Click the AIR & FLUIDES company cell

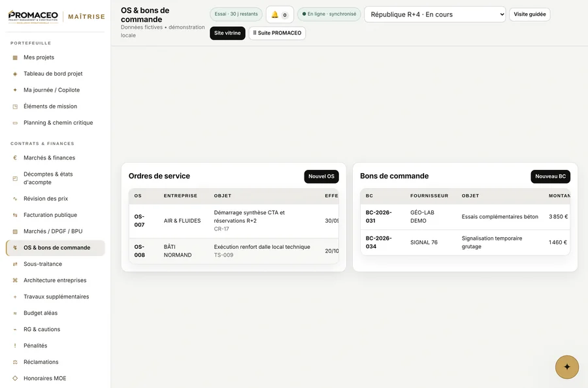182,221
